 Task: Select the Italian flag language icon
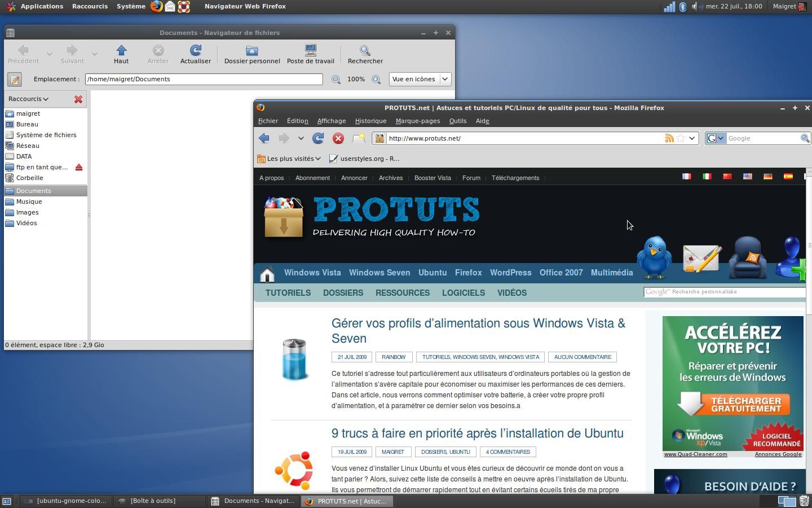707,177
